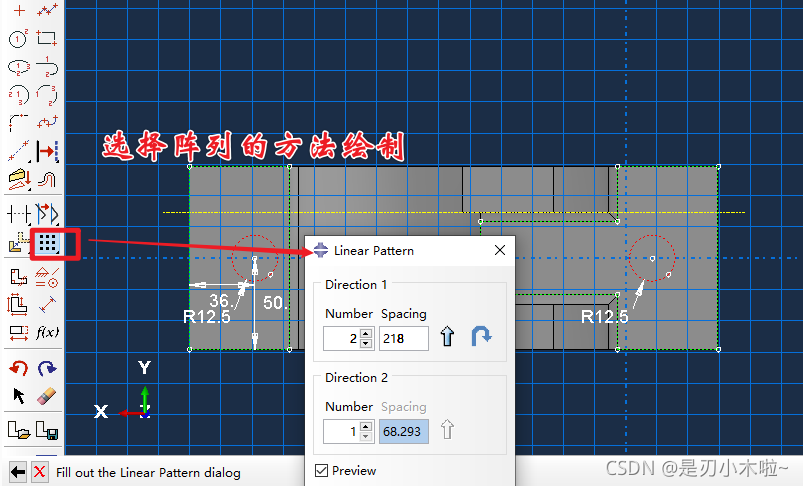Decrease Direction 1 Number with down arrow
This screenshot has height=486, width=803.
coord(366,343)
